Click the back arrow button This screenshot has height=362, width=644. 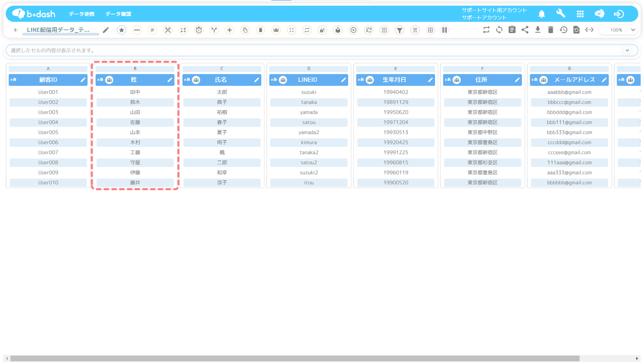(x=16, y=30)
